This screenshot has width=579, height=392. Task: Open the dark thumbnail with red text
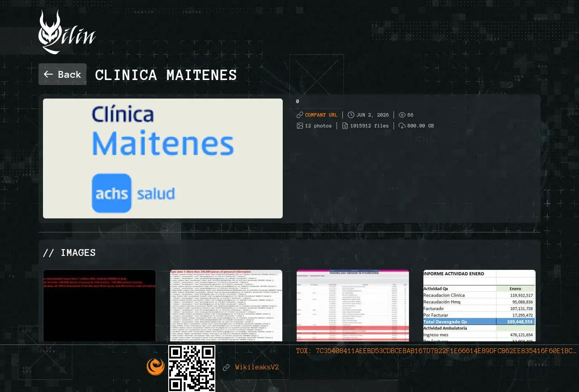[x=100, y=306]
